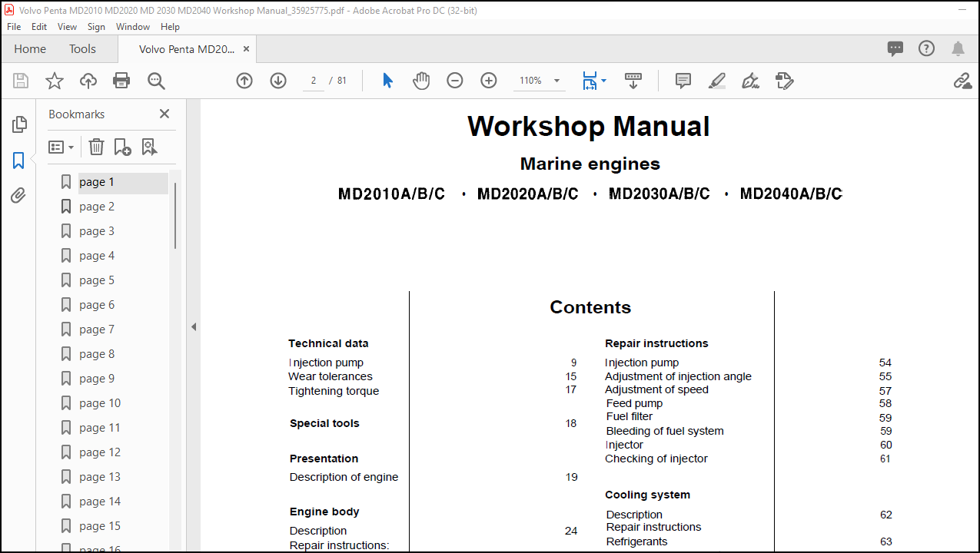980x553 pixels.
Task: Click the page number input field
Action: point(314,81)
